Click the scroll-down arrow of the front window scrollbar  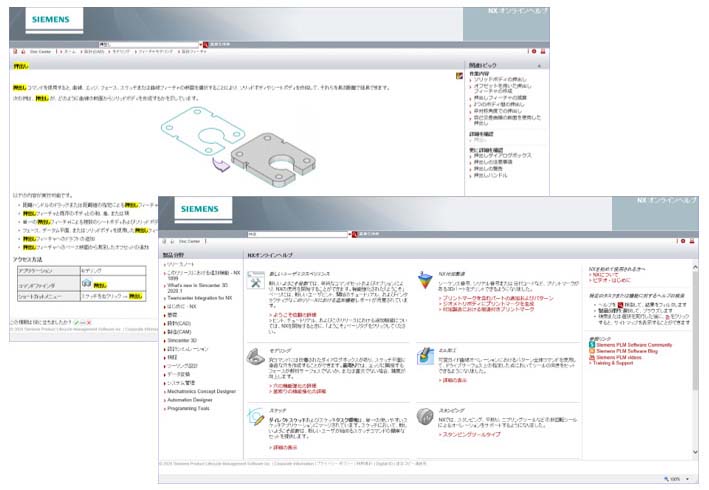[x=695, y=452]
